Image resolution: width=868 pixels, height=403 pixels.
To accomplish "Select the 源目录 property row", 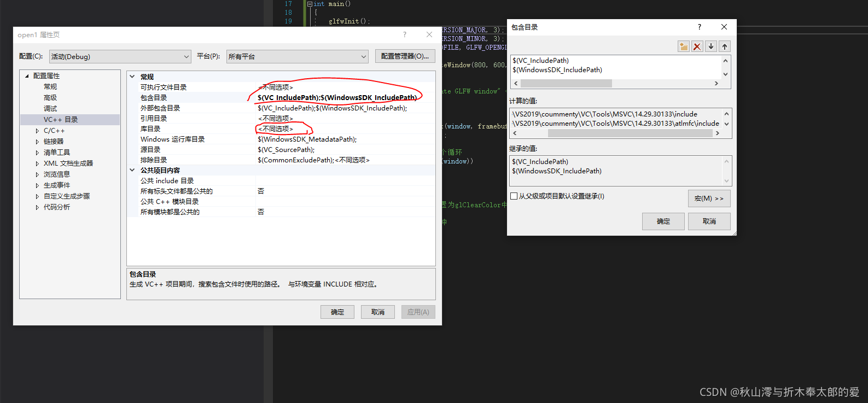I will tap(281, 150).
